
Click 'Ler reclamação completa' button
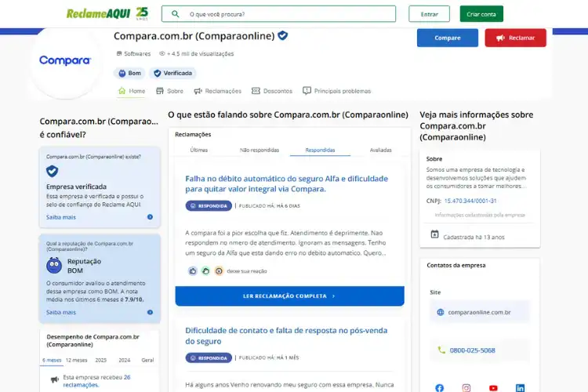click(289, 296)
